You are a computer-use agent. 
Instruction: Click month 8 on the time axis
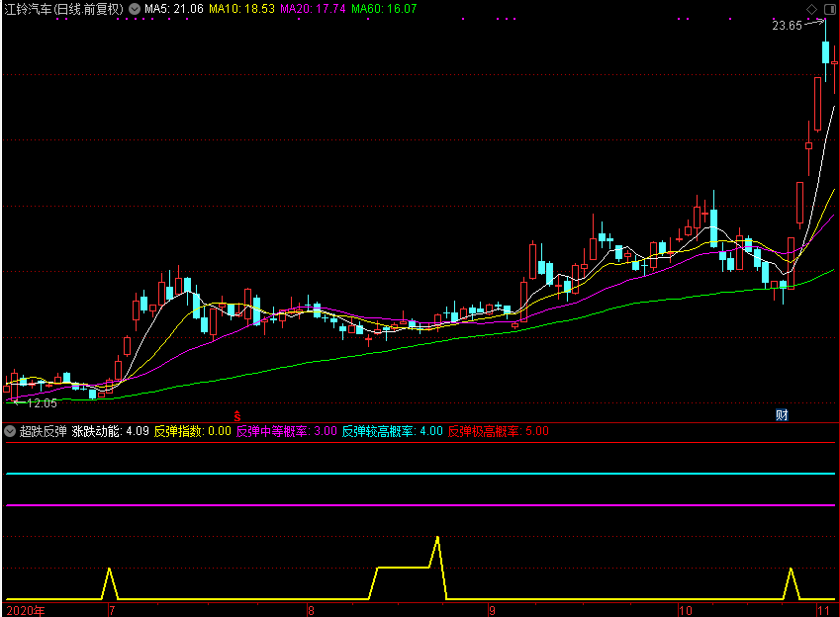tap(311, 611)
